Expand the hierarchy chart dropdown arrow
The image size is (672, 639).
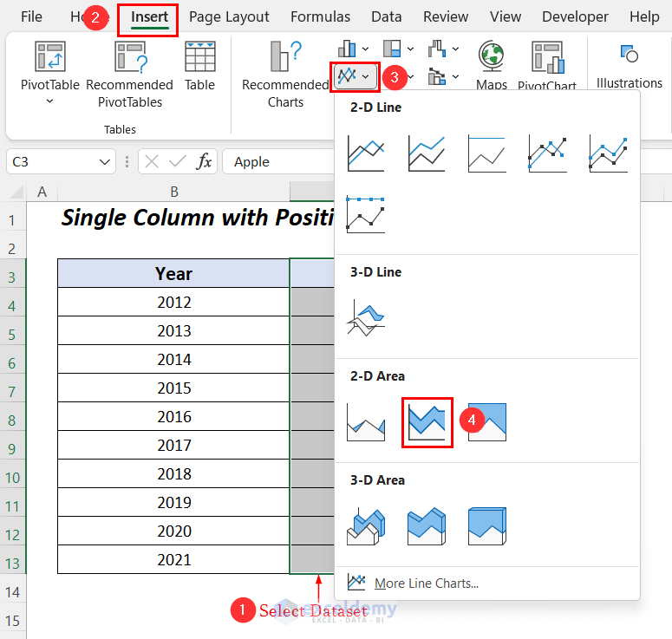[x=411, y=49]
